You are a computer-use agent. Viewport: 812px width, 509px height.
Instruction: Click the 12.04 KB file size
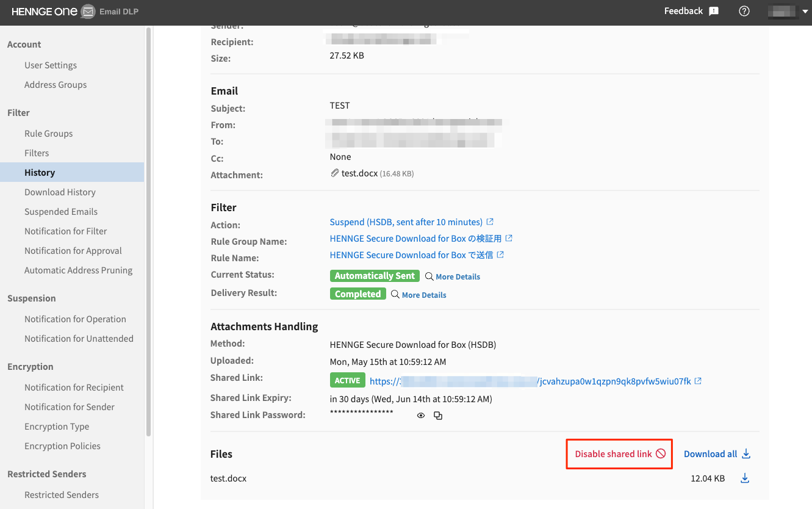click(x=708, y=478)
